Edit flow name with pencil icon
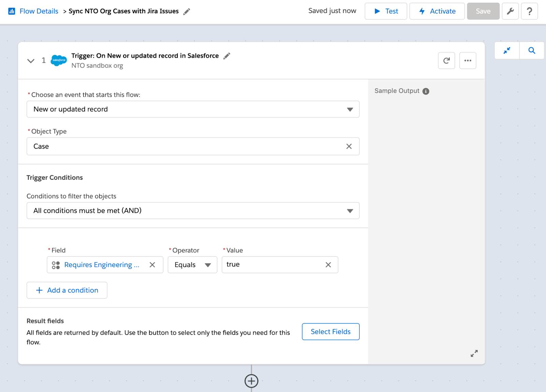The height and width of the screenshot is (392, 546). point(187,12)
